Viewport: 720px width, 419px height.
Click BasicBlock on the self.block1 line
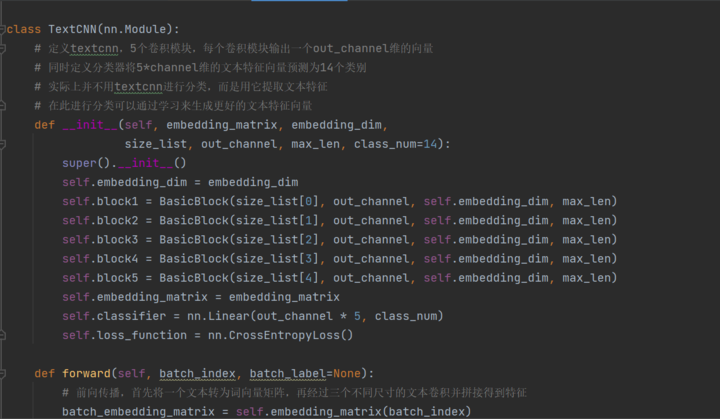coord(194,202)
